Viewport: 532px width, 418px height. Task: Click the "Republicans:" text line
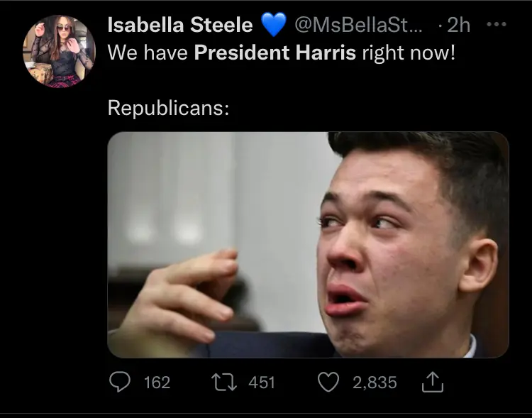click(168, 109)
